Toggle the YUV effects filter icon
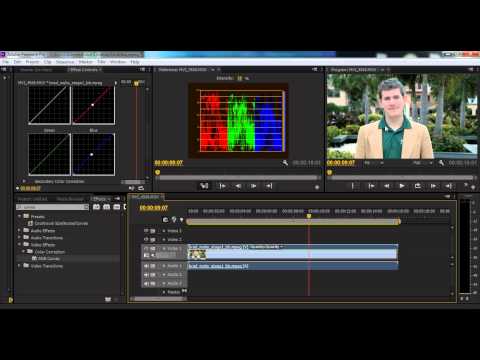Screen dimensions: 480x360 [117, 207]
